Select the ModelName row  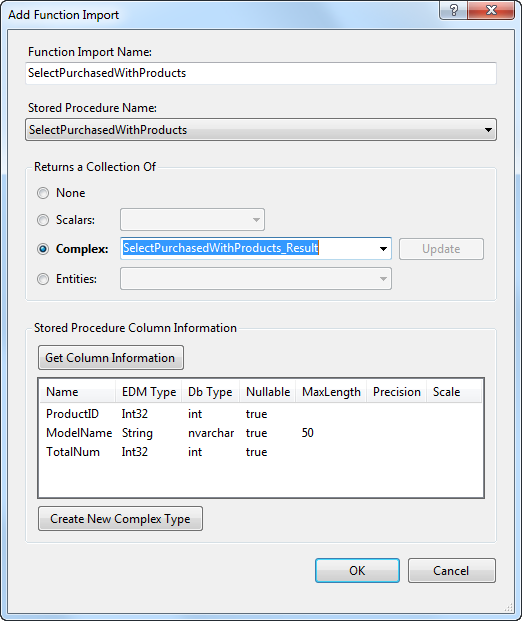[261, 433]
